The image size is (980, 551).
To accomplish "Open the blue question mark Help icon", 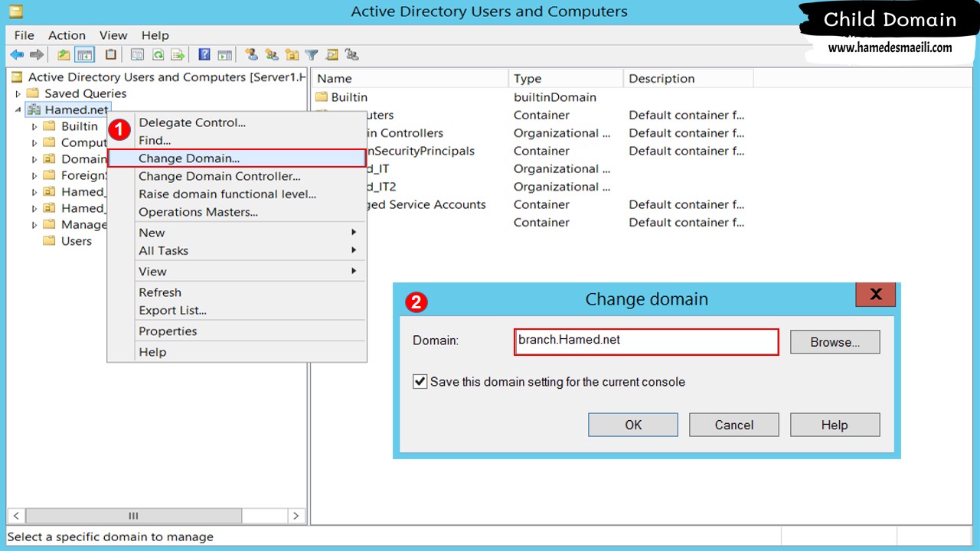I will pyautogui.click(x=204, y=54).
